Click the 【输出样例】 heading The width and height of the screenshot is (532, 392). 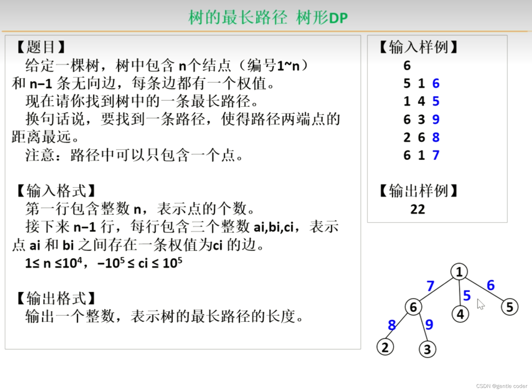(x=419, y=191)
